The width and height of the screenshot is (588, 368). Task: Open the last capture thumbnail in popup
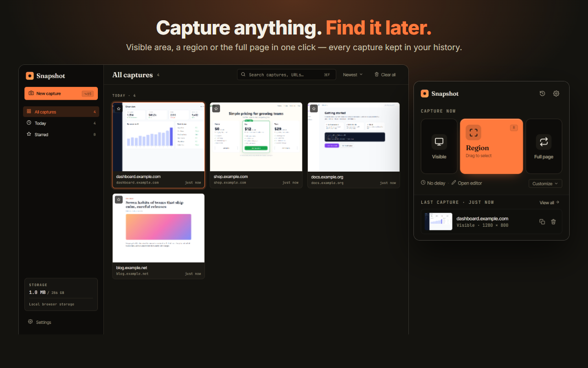[438, 222]
